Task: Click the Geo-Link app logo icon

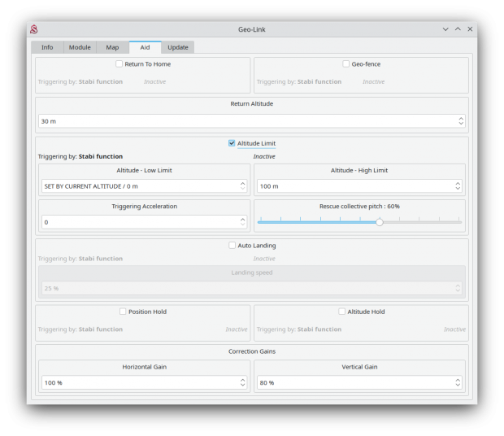Action: click(34, 29)
